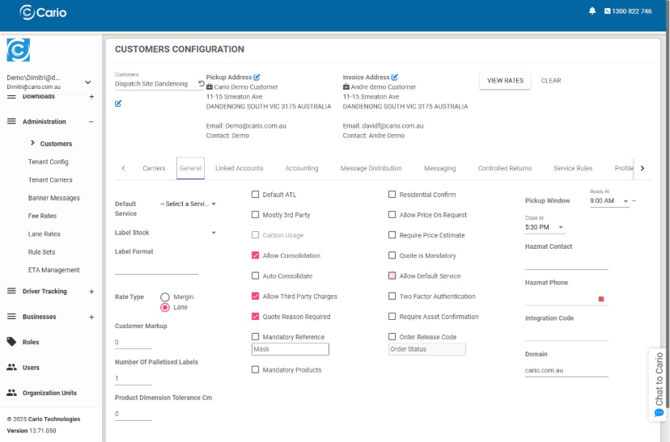Open the Default Service dropdown
Screen dimensions: 670x442
[189, 204]
